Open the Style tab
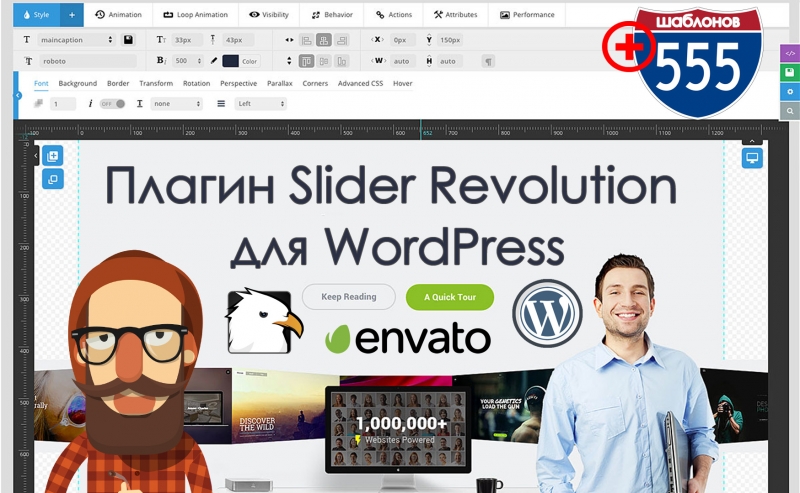Viewport: 800px width, 493px height. coord(36,15)
